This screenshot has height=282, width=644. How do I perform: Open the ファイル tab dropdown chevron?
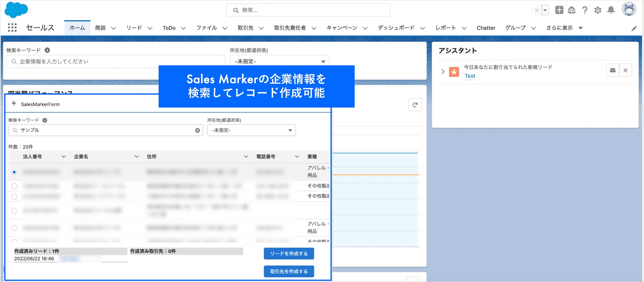click(x=225, y=28)
